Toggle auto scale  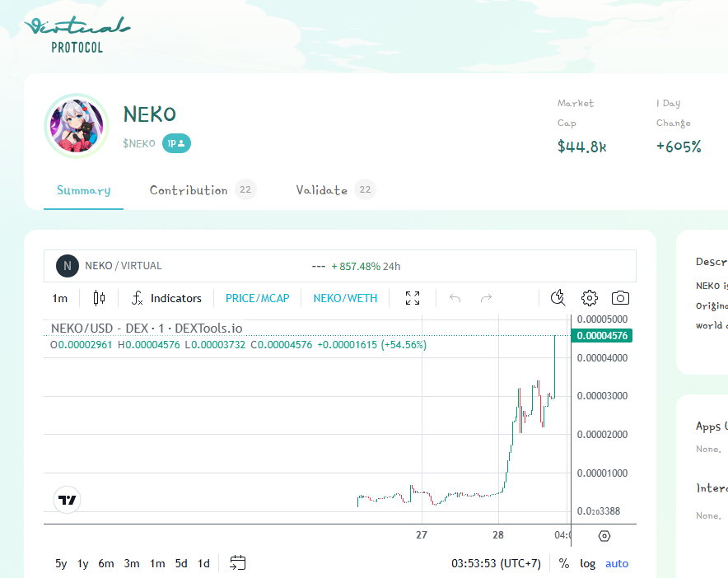pos(617,564)
